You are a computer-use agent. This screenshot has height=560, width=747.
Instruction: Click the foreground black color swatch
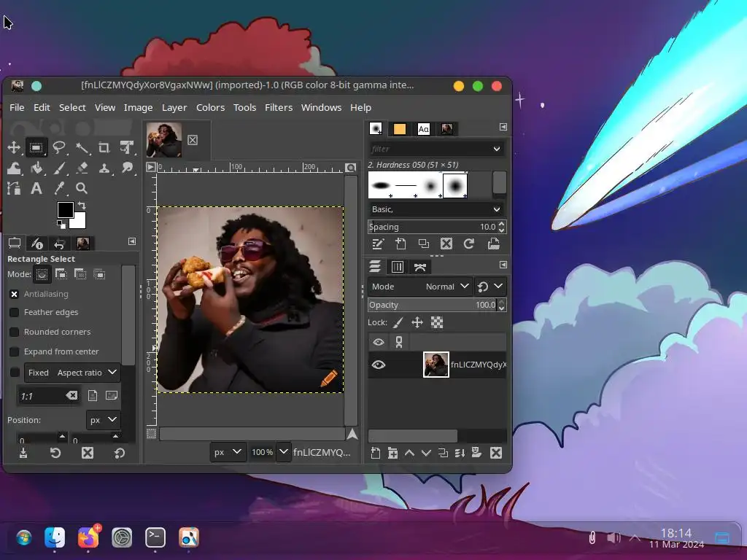click(x=65, y=209)
